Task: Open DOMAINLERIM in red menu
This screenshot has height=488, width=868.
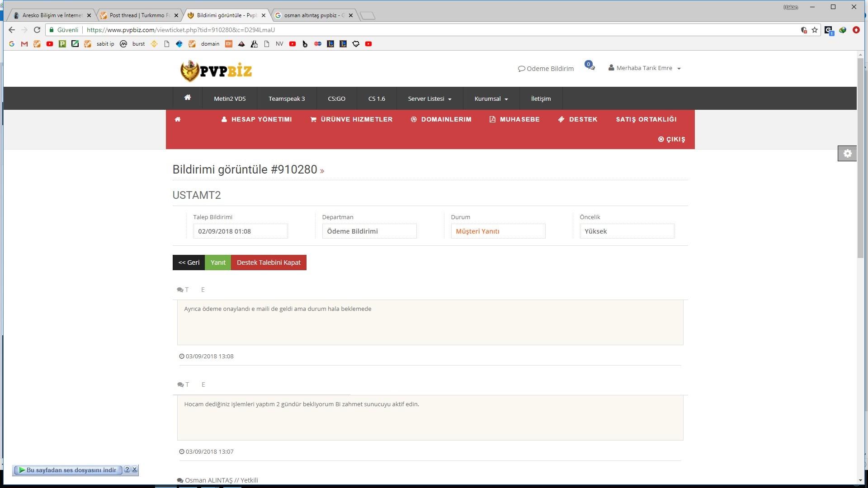Action: tap(441, 119)
